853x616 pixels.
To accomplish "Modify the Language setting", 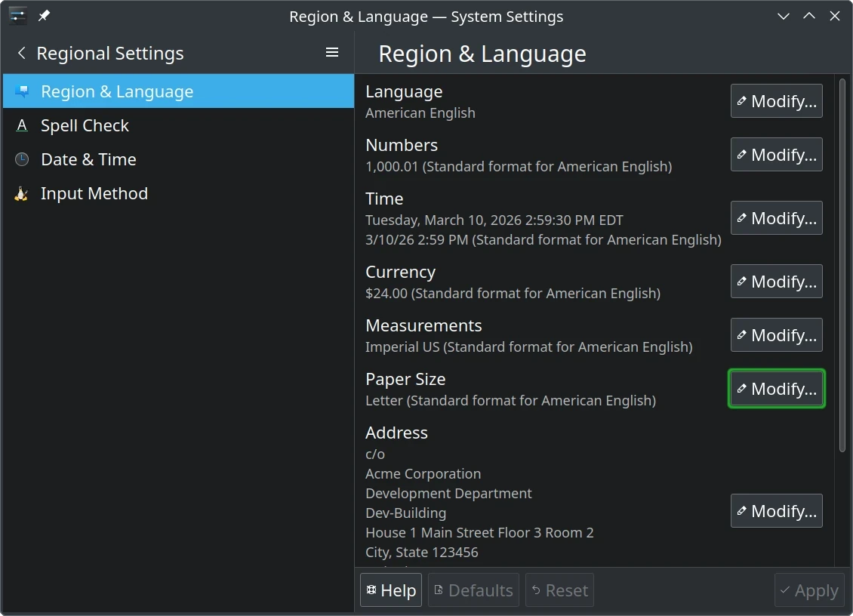I will coord(776,101).
